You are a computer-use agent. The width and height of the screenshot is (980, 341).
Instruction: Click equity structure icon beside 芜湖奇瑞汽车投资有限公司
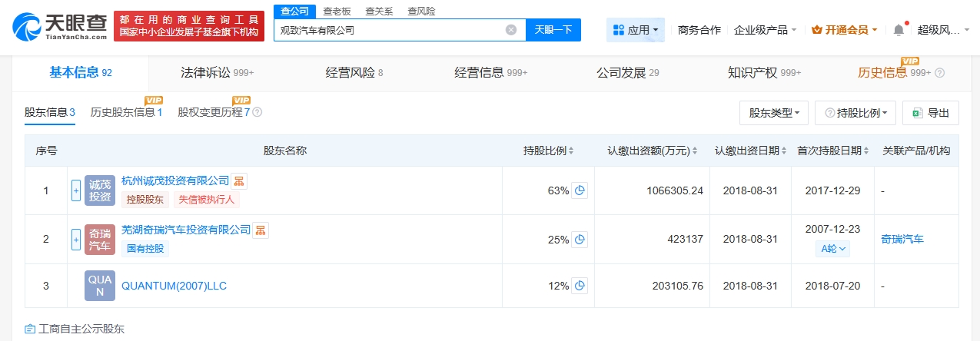pos(261,230)
